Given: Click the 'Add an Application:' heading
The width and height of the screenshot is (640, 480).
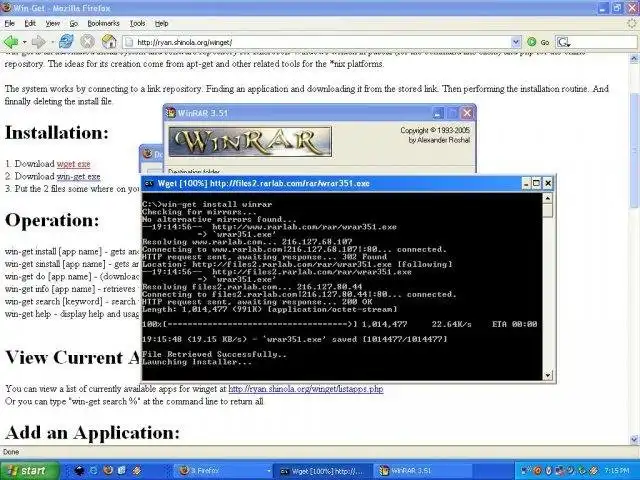Looking at the screenshot, I should click(93, 432).
